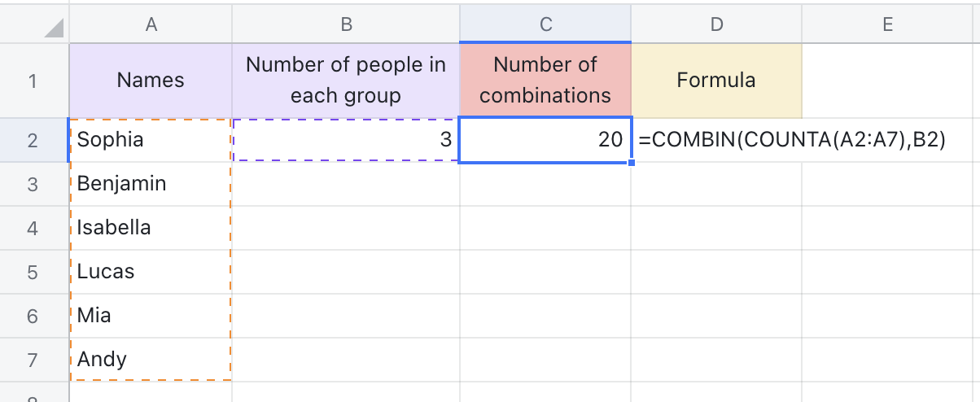Select column B header

[x=346, y=24]
